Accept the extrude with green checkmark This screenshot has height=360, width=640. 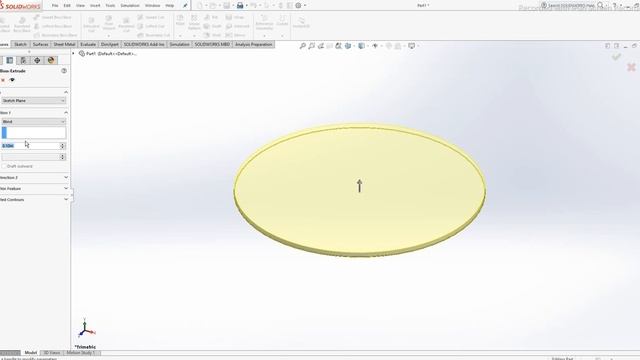(616, 57)
